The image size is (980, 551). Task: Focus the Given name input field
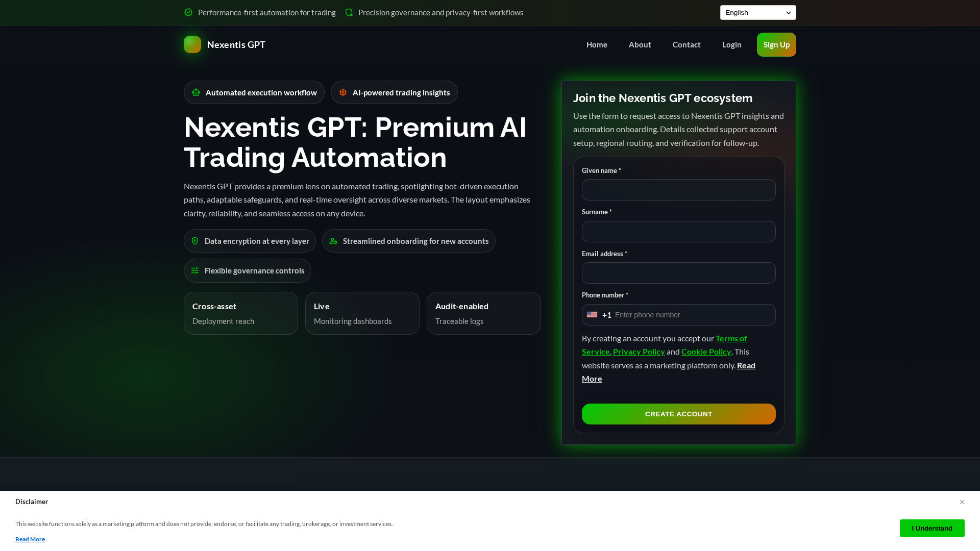pos(678,190)
